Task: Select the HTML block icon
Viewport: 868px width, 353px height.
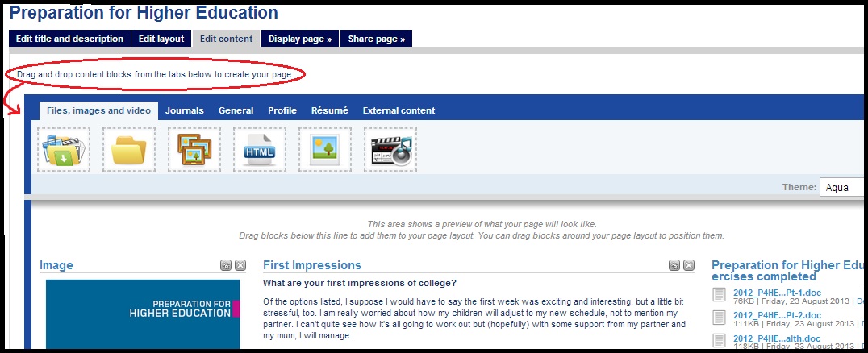Action: [x=260, y=149]
